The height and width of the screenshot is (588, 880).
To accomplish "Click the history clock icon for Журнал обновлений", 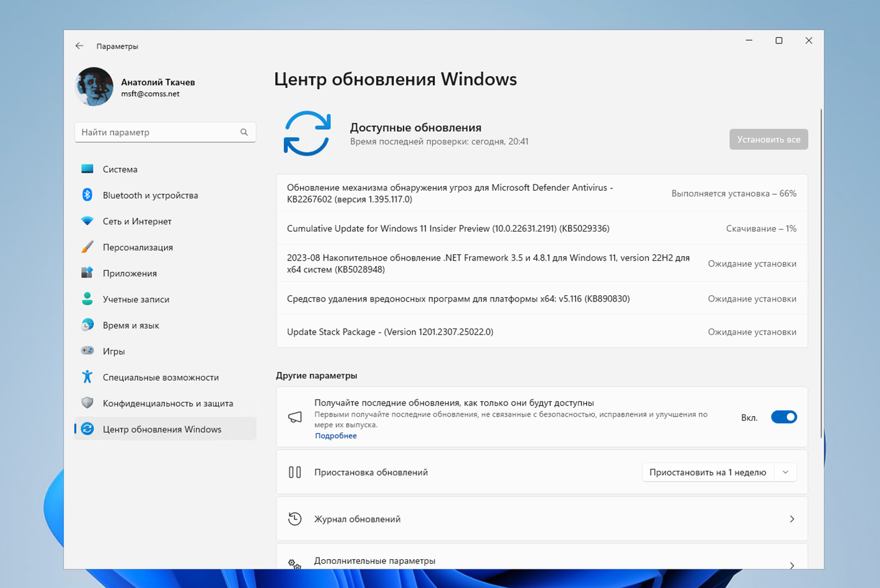I will tap(295, 519).
